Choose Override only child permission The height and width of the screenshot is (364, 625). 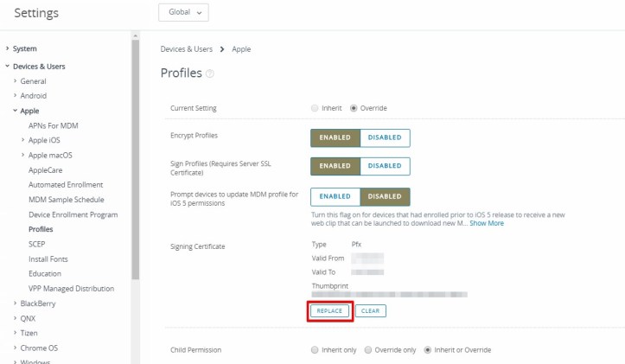click(x=368, y=350)
